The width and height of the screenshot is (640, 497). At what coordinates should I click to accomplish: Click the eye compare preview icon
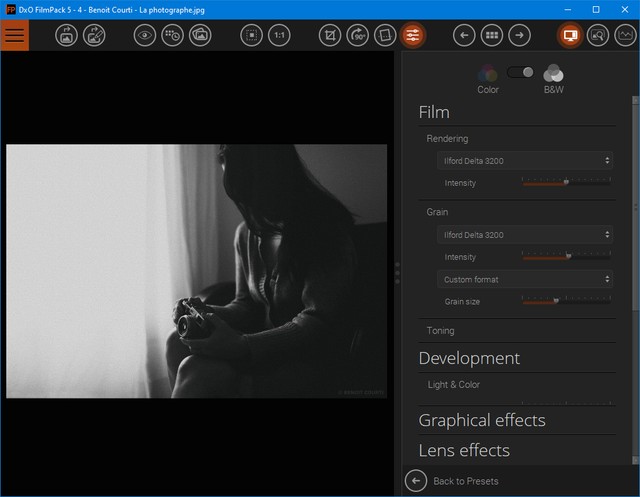(x=146, y=35)
